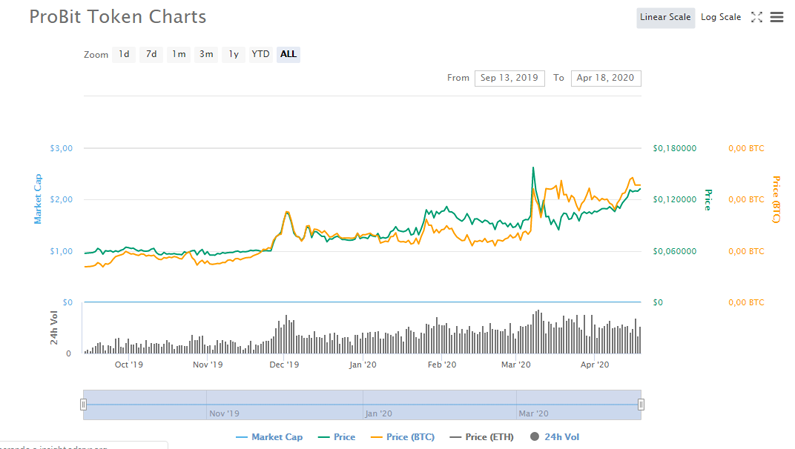Click left handle of range navigator
Image resolution: width=795 pixels, height=449 pixels.
(x=83, y=404)
